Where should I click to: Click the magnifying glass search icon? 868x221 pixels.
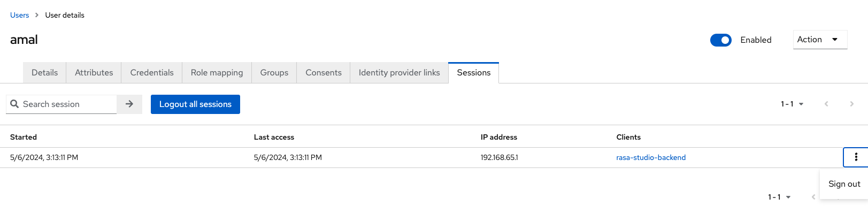[14, 104]
